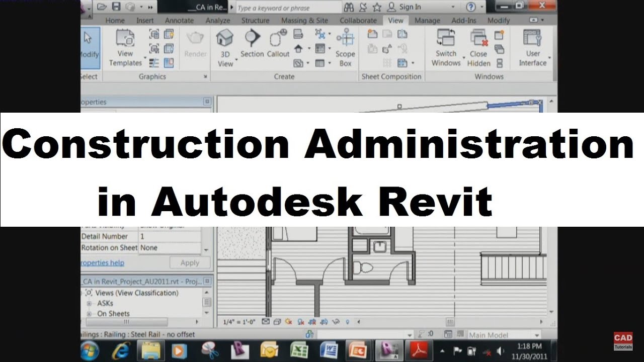644x362 pixels.
Task: Click the Elevation view icon
Action: pyautogui.click(x=298, y=49)
